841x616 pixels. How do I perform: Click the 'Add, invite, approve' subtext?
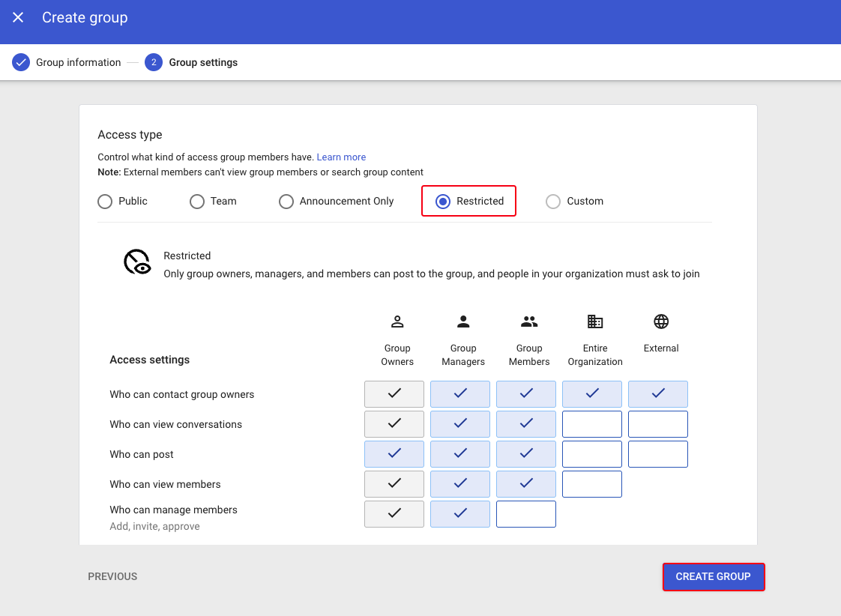pyautogui.click(x=154, y=527)
